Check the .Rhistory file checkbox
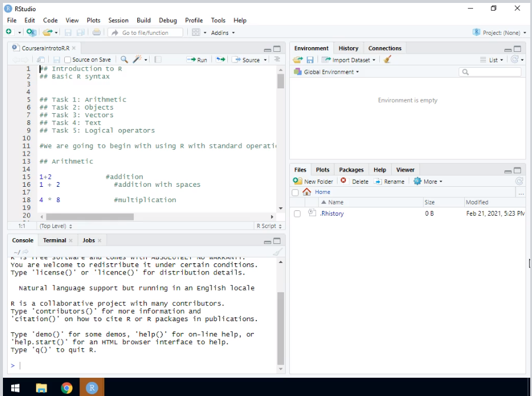 point(298,213)
